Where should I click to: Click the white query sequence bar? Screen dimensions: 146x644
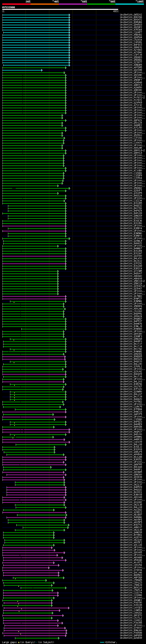60,10
